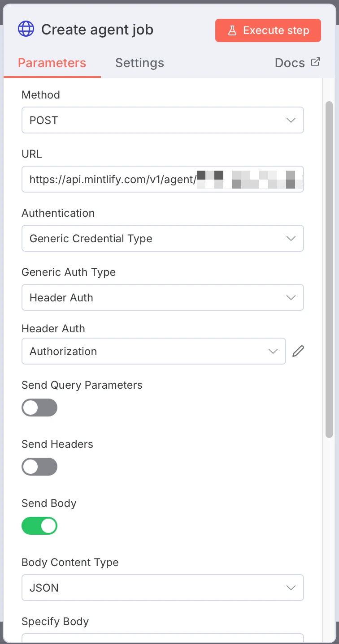Select the Parameters tab

coord(52,63)
